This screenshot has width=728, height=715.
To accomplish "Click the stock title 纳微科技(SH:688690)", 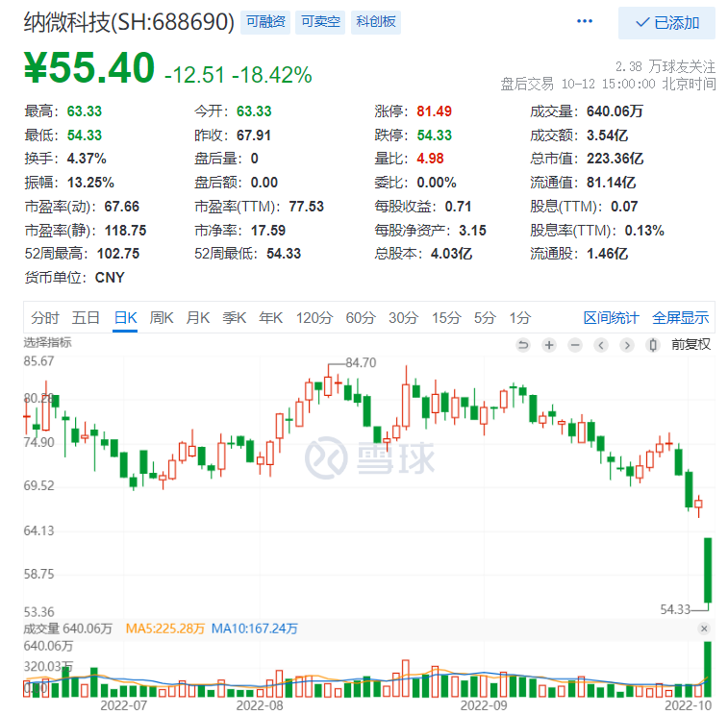I will (129, 22).
